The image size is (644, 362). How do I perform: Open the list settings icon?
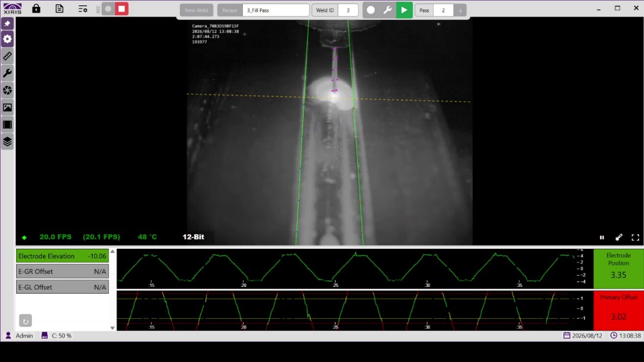click(x=83, y=9)
